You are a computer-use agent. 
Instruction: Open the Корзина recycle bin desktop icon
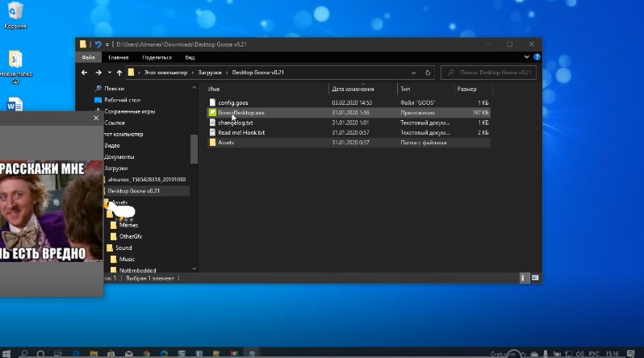coord(15,15)
